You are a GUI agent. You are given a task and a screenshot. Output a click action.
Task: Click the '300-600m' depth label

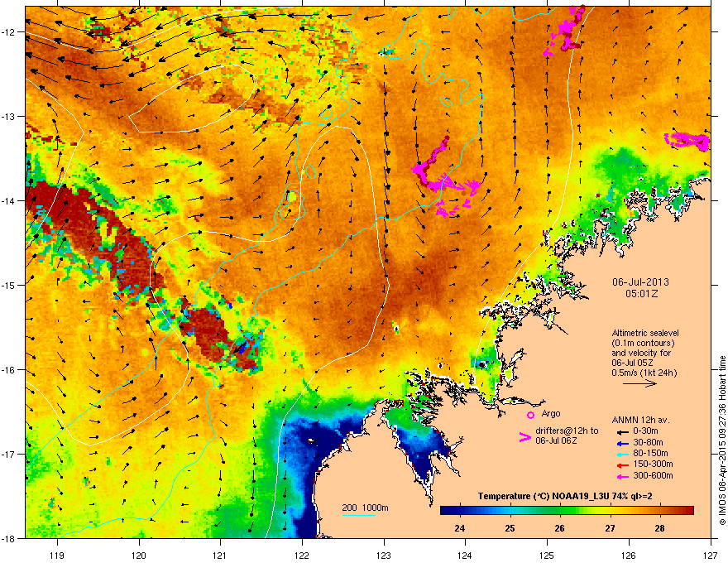click(653, 476)
